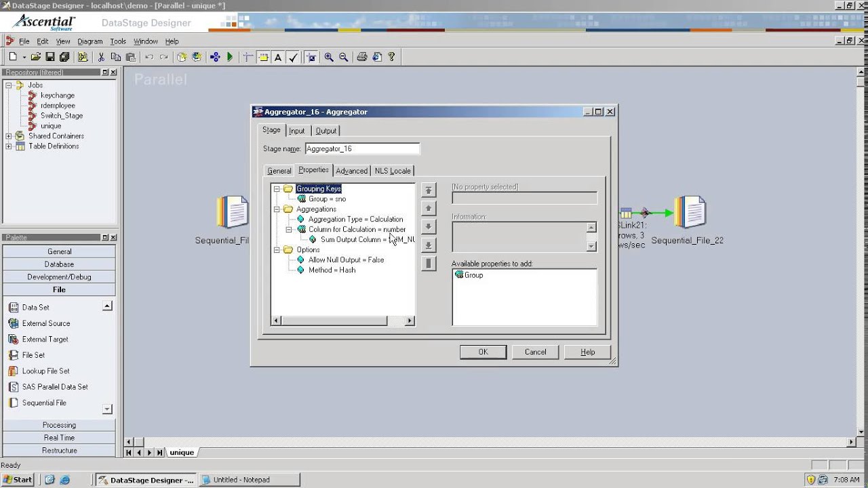Click the Paste clipboard toolbar icon
868x488 pixels.
(131, 58)
